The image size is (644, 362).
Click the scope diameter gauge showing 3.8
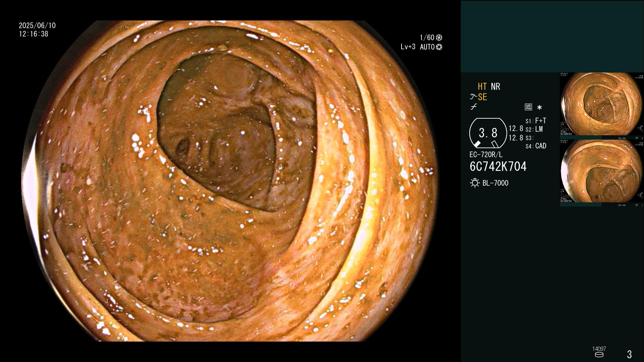click(488, 133)
